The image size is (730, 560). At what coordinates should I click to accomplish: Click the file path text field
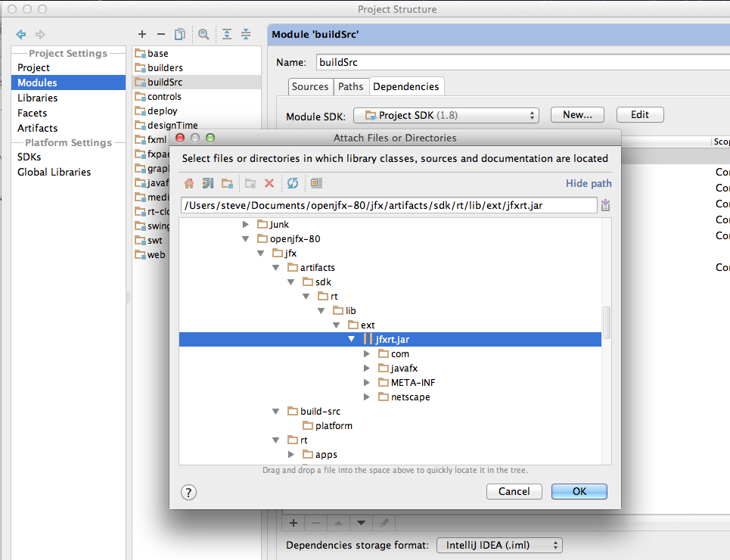[389, 206]
